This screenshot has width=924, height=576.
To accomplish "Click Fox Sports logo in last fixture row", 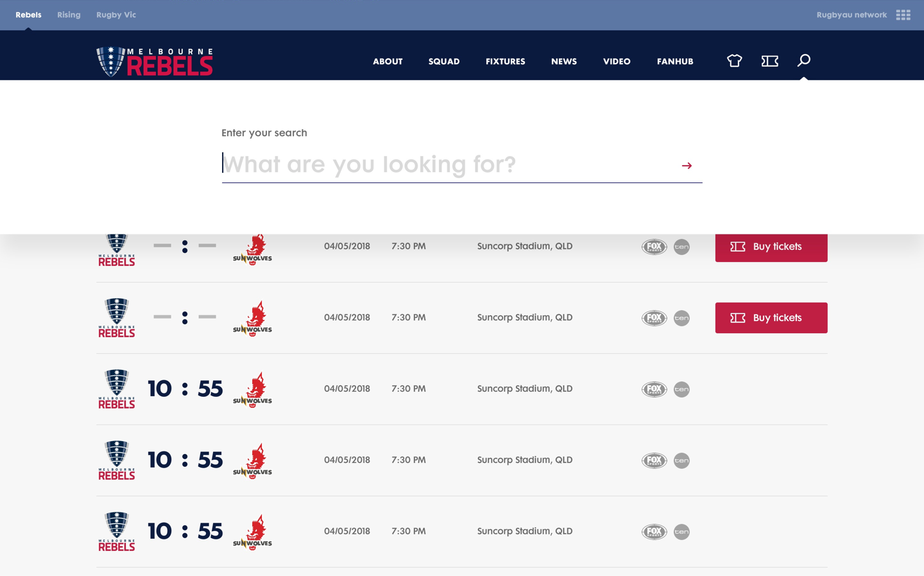I will click(654, 532).
